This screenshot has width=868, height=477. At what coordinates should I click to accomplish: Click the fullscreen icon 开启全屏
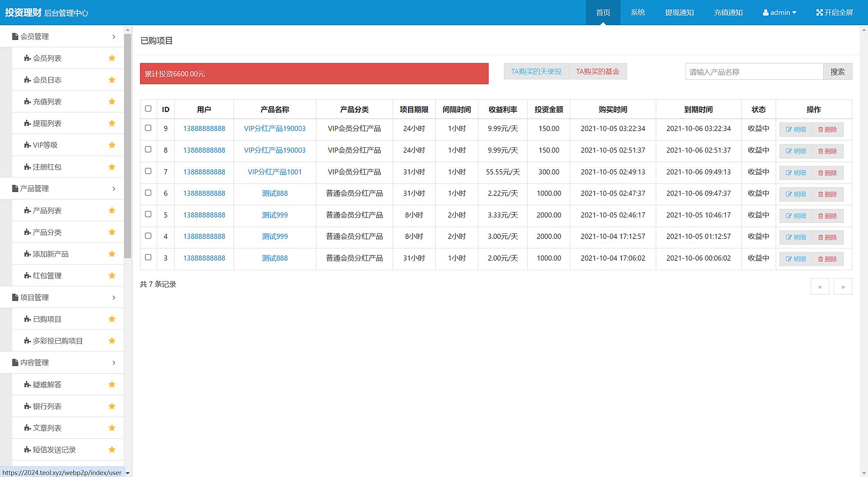click(x=819, y=13)
